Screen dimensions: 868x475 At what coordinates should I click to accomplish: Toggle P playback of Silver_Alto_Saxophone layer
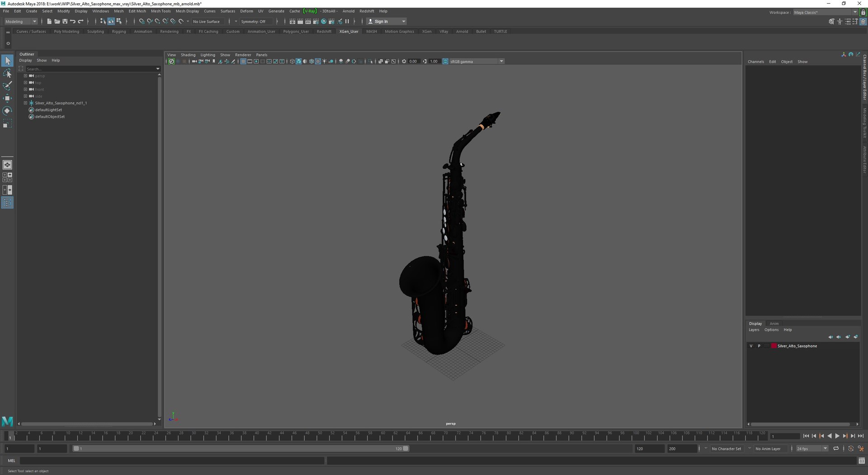[759, 346]
